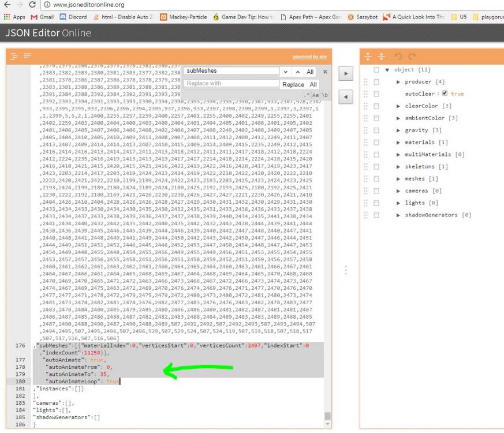This screenshot has width=504, height=433.
Task: Click the drag handle of gravity row
Action: click(x=365, y=130)
